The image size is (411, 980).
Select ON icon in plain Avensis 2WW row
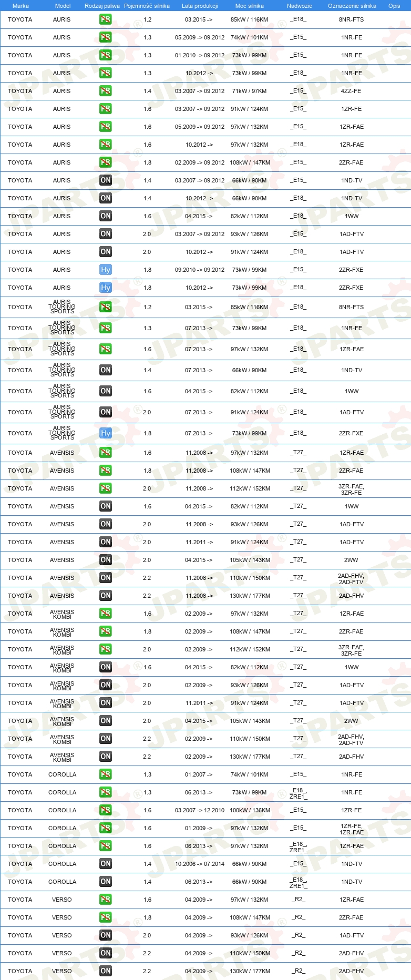106,560
